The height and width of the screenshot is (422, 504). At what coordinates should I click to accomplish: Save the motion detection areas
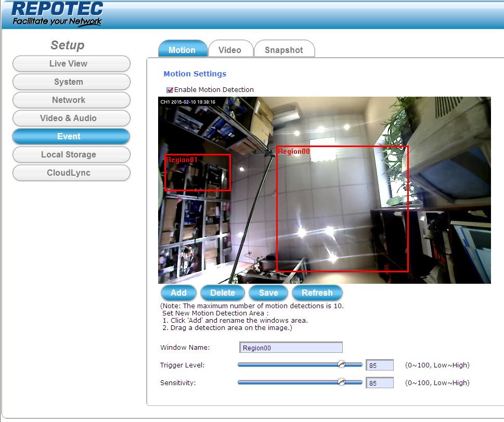click(268, 293)
